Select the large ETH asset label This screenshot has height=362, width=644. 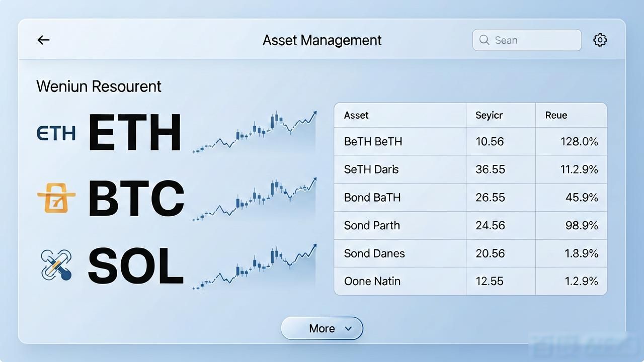(x=134, y=133)
